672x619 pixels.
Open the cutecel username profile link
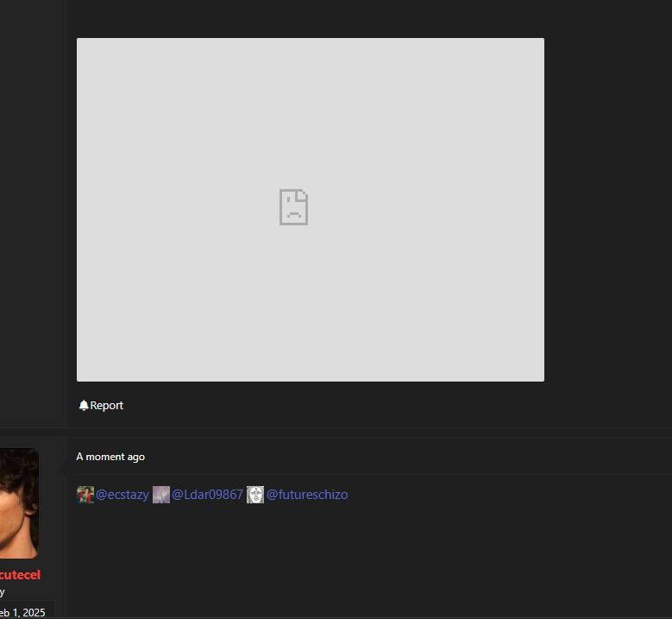coord(20,575)
